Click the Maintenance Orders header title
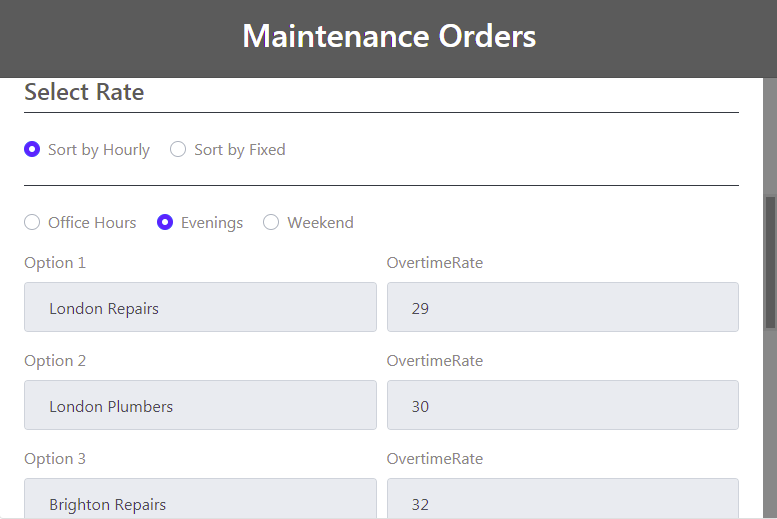 (389, 37)
